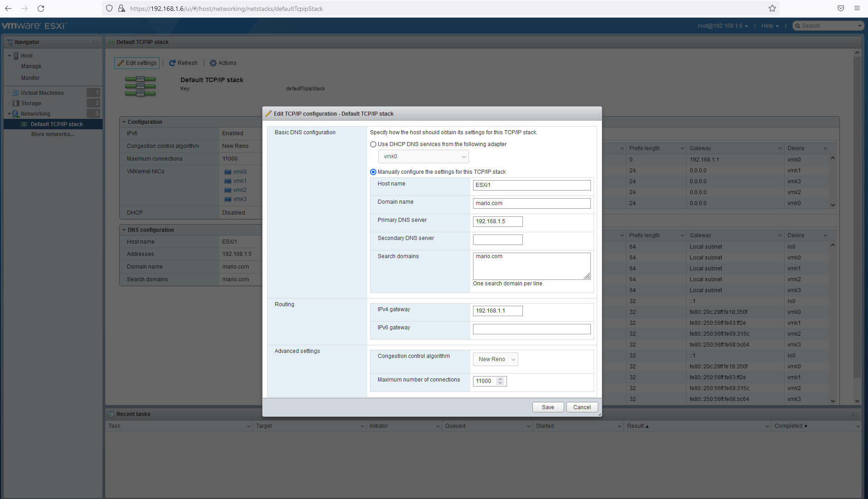Image resolution: width=868 pixels, height=499 pixels.
Task: Click the Host name input field
Action: [532, 185]
